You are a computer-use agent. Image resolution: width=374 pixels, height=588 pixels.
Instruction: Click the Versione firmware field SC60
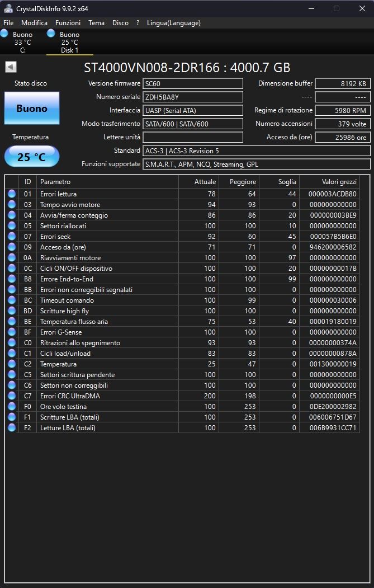point(193,83)
